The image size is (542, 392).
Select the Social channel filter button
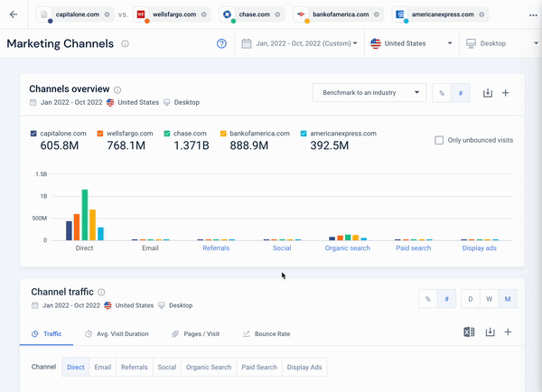click(x=167, y=367)
